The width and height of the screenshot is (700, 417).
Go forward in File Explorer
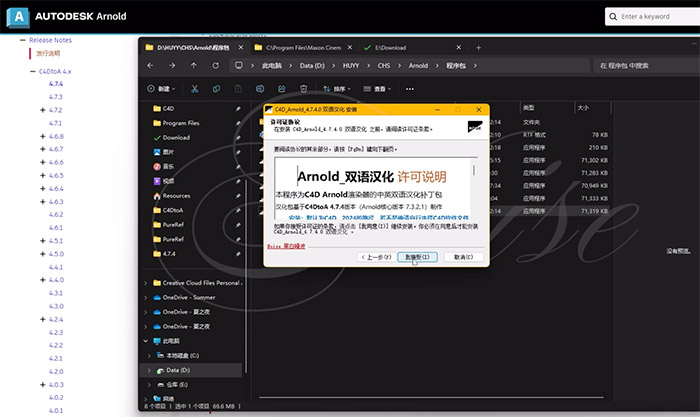(172, 66)
